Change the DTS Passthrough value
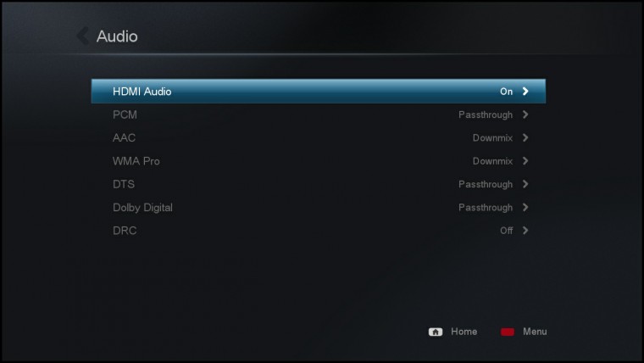Viewport: 644px width, 363px height. coord(486,184)
